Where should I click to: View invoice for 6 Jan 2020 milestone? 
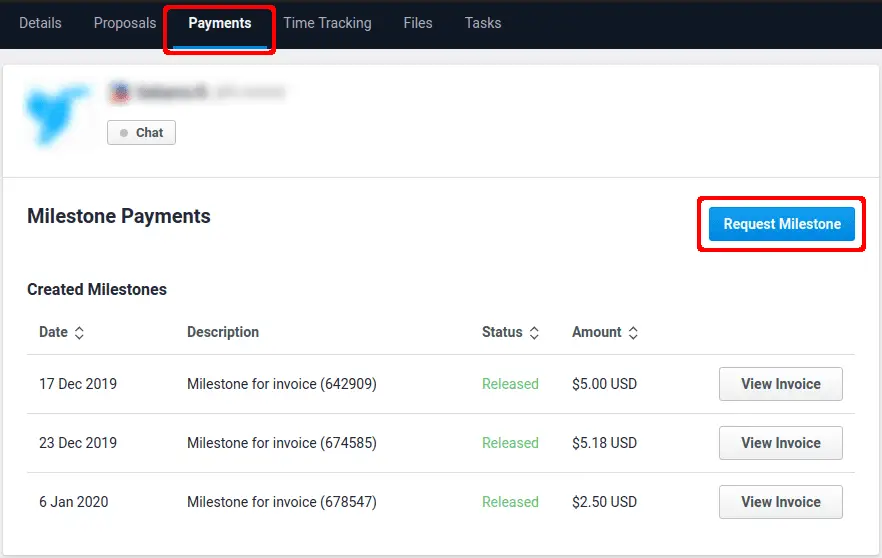pos(780,502)
